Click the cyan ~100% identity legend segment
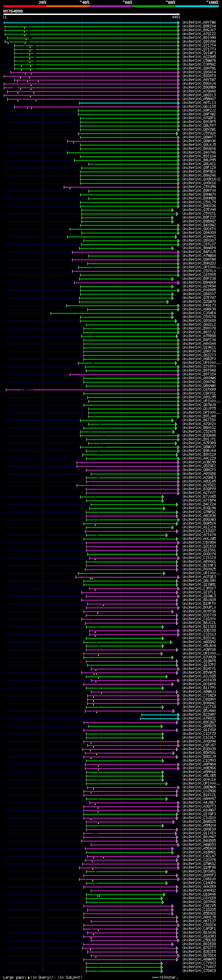Viewport: 222px width, 980px height. tap(197, 7)
